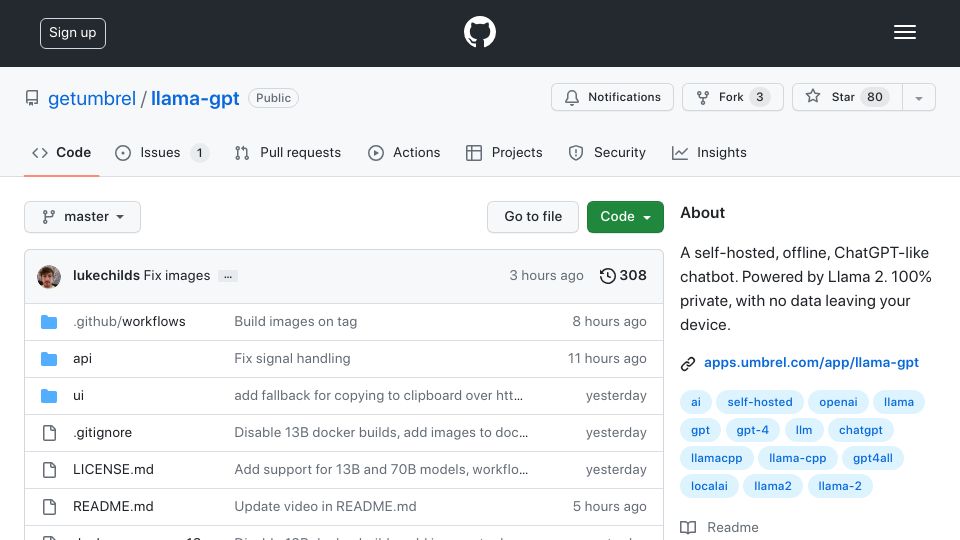Click the Notifications button

click(x=612, y=97)
